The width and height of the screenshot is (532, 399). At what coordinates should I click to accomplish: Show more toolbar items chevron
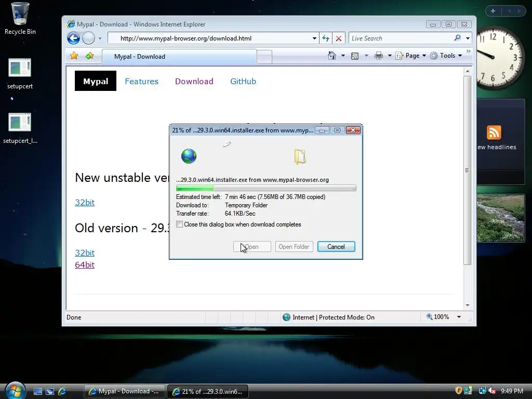click(x=469, y=51)
